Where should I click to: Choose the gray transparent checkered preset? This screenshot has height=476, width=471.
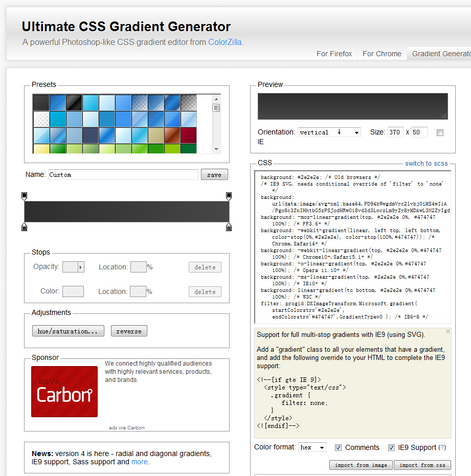point(189,102)
